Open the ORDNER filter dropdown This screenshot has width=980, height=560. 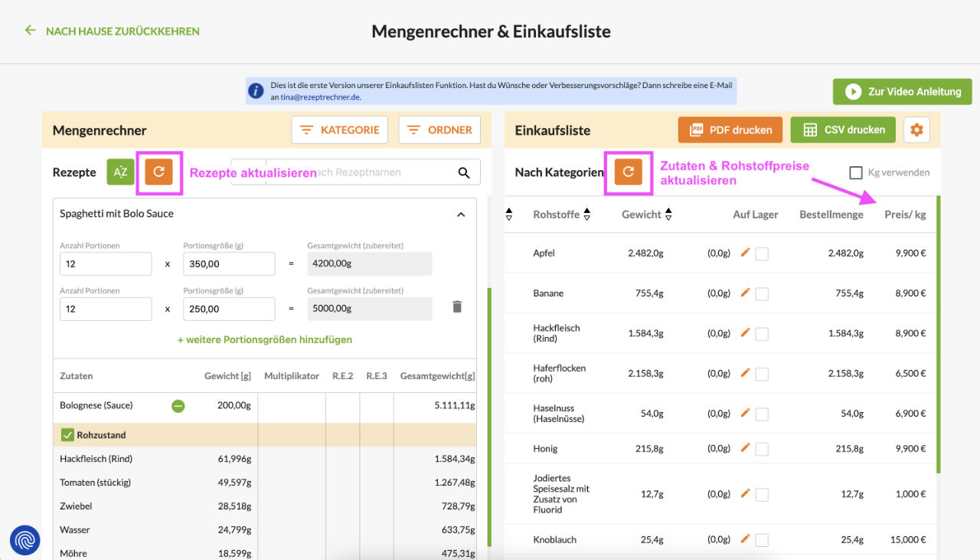pos(439,129)
